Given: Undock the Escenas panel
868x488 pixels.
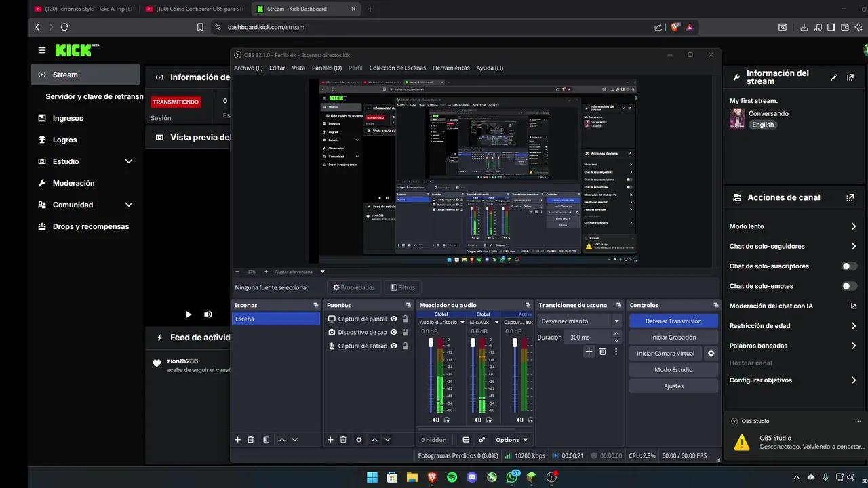Looking at the screenshot, I should (x=315, y=305).
